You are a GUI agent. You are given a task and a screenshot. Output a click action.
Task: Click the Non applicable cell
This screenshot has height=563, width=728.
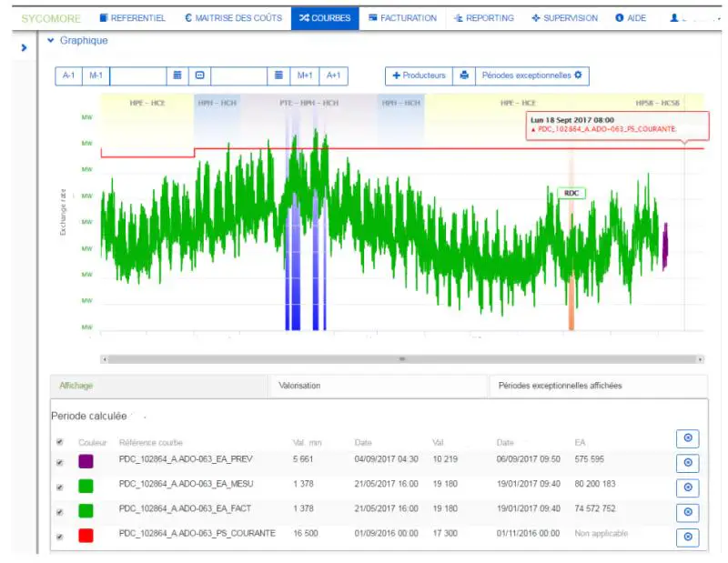[x=601, y=533]
